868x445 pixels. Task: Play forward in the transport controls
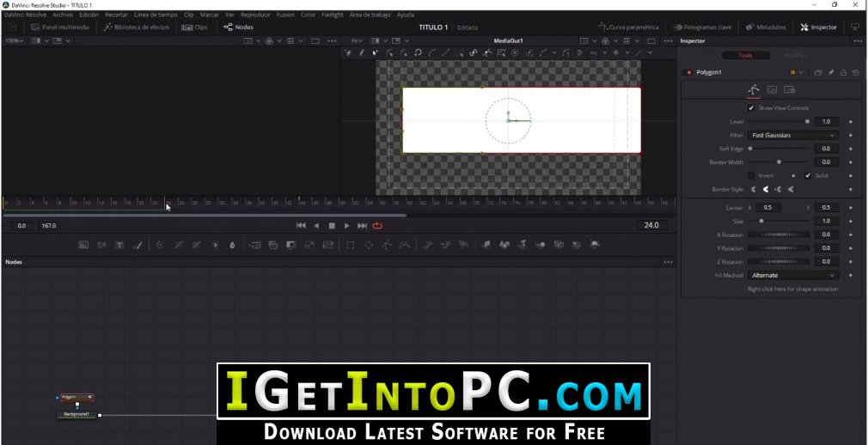[x=347, y=225]
